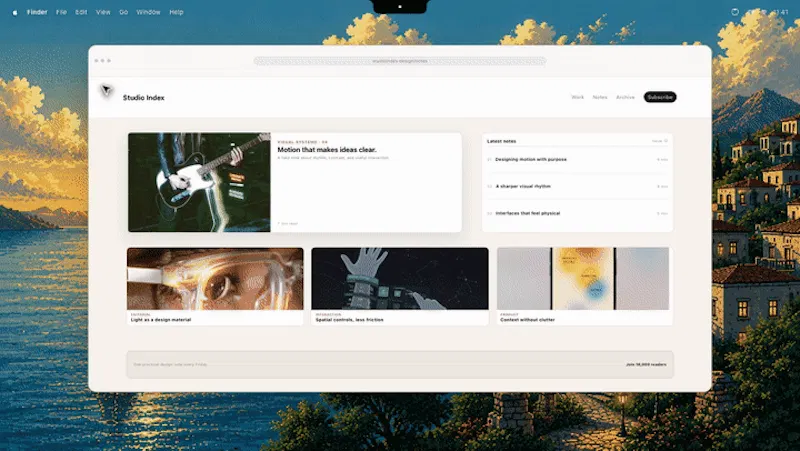Go to the Work page
The height and width of the screenshot is (451, 800).
(x=578, y=97)
